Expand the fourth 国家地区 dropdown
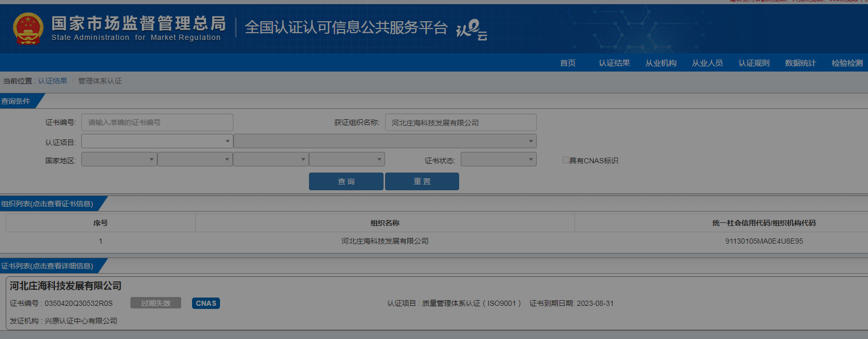 point(347,159)
